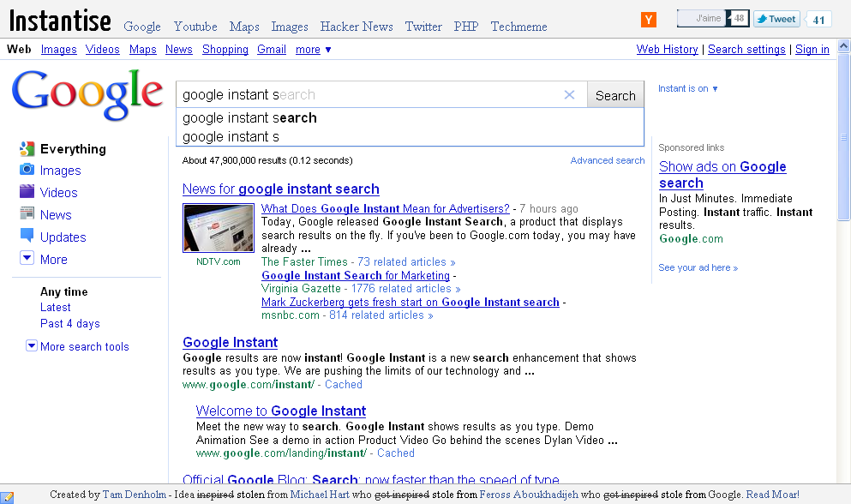The width and height of the screenshot is (851, 504).
Task: Pick the Videos filmstrip icon in sidebar
Action: click(27, 191)
